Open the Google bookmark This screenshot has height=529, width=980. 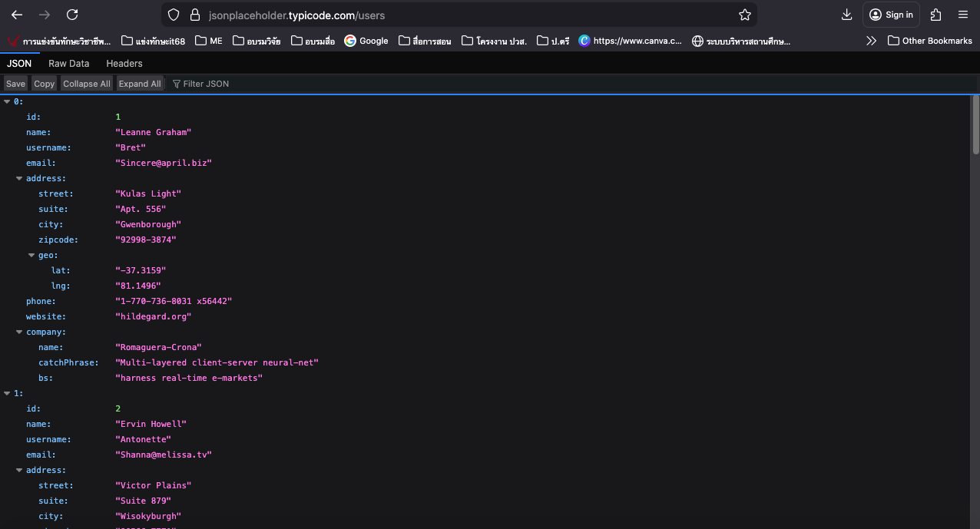coord(366,41)
